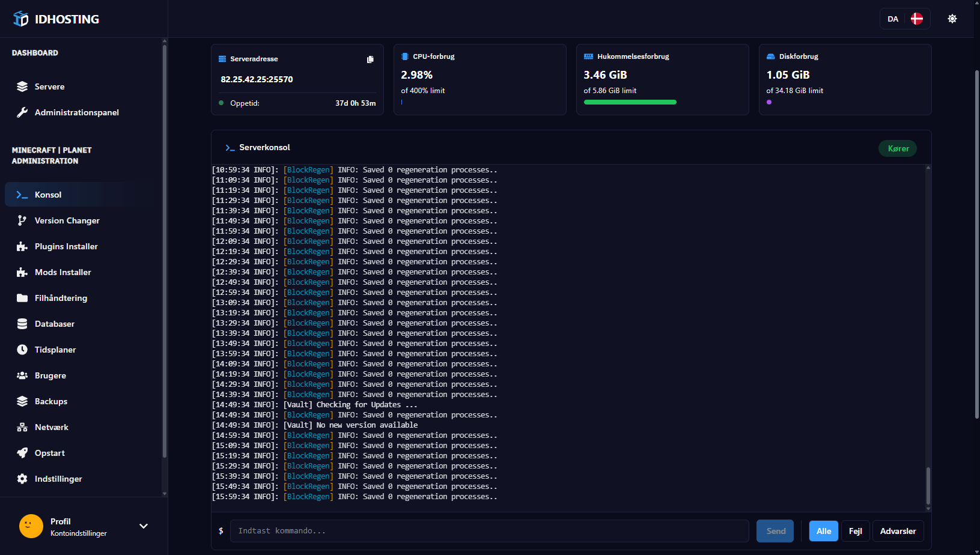This screenshot has height=555, width=980.
Task: Go to the Netværk page
Action: tap(51, 427)
